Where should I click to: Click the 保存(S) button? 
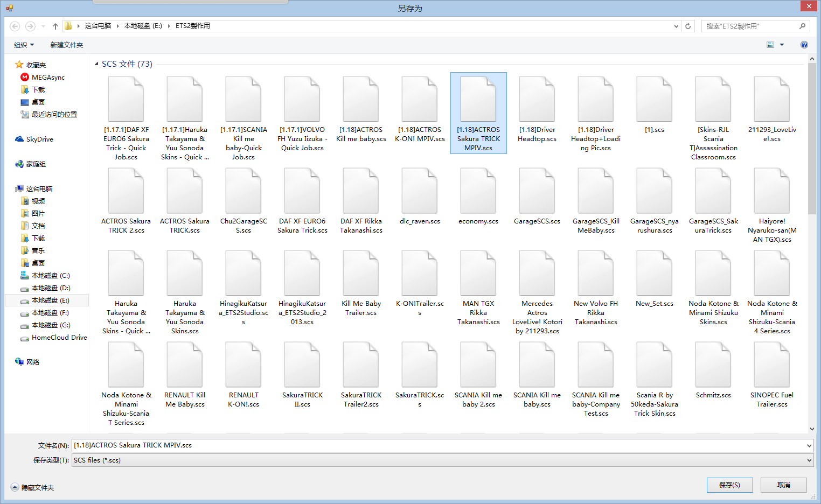click(x=729, y=485)
